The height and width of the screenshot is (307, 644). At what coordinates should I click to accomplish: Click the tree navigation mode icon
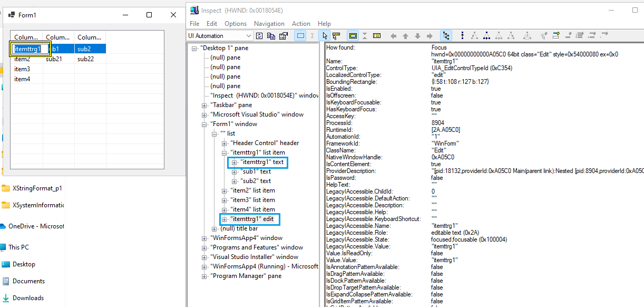click(446, 35)
